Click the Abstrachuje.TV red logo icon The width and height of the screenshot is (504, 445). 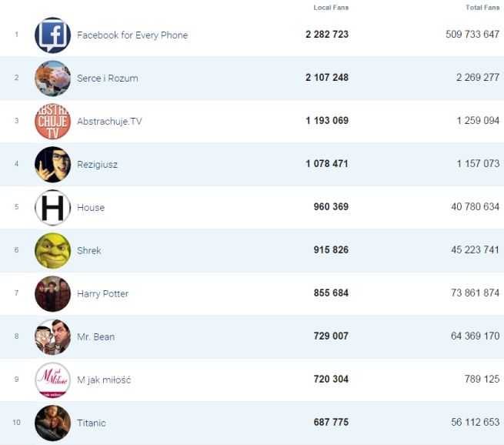pyautogui.click(x=52, y=122)
